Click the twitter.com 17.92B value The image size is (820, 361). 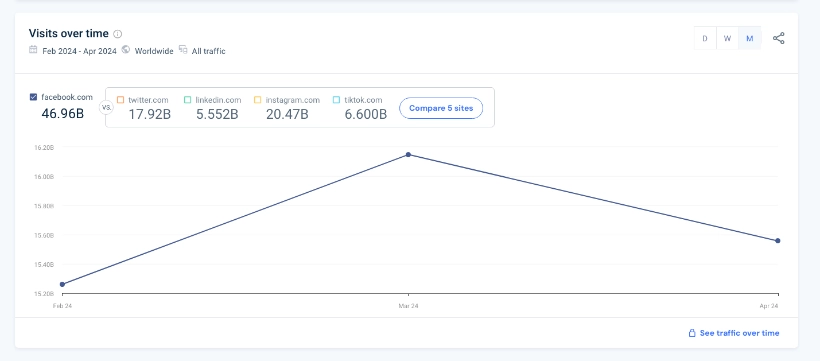coord(150,115)
